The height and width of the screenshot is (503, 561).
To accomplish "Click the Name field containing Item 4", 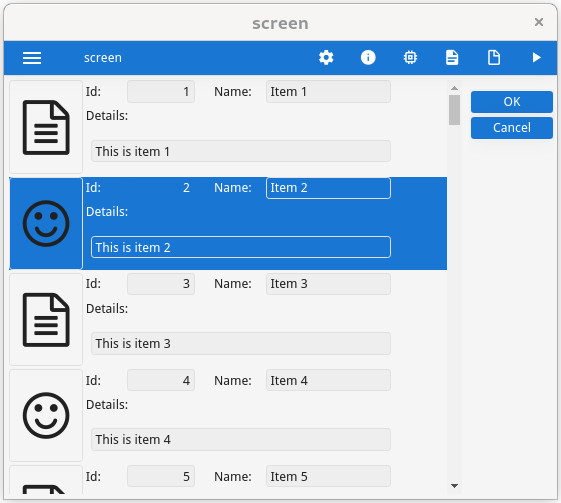I will pos(328,380).
